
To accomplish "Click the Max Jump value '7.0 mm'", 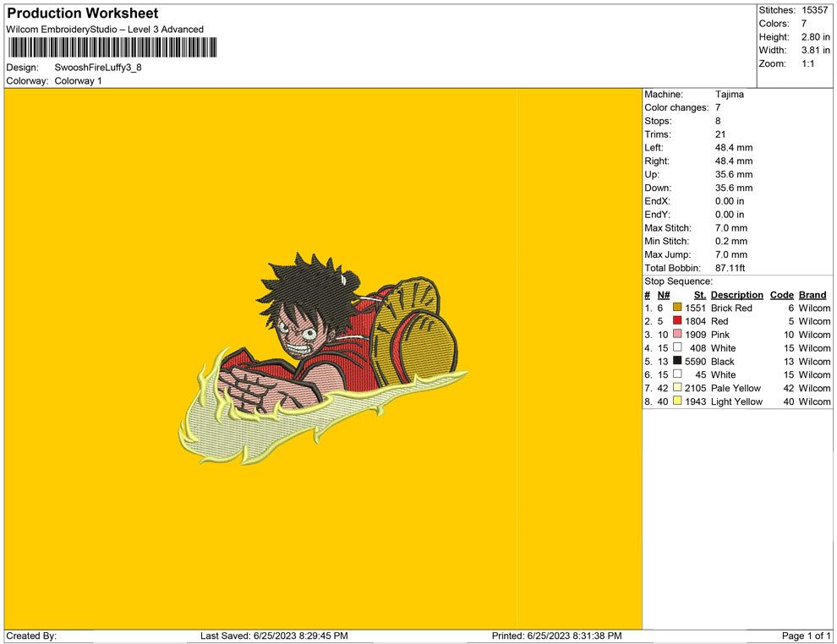I will pyautogui.click(x=731, y=254).
